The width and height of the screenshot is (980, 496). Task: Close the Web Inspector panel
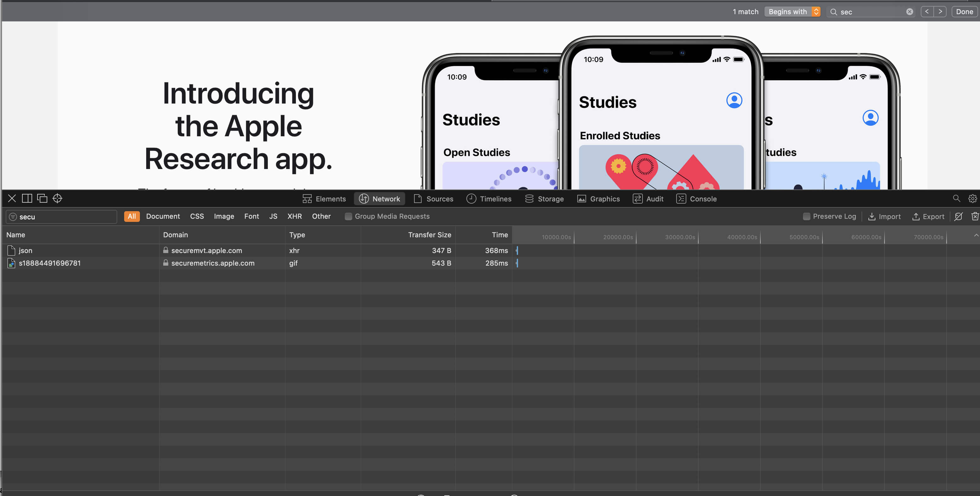point(12,198)
